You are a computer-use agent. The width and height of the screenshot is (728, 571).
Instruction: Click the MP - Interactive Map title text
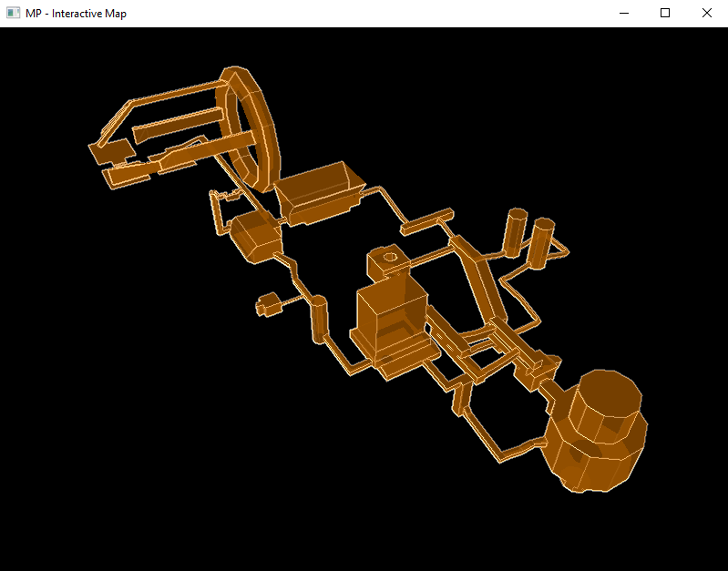[76, 14]
